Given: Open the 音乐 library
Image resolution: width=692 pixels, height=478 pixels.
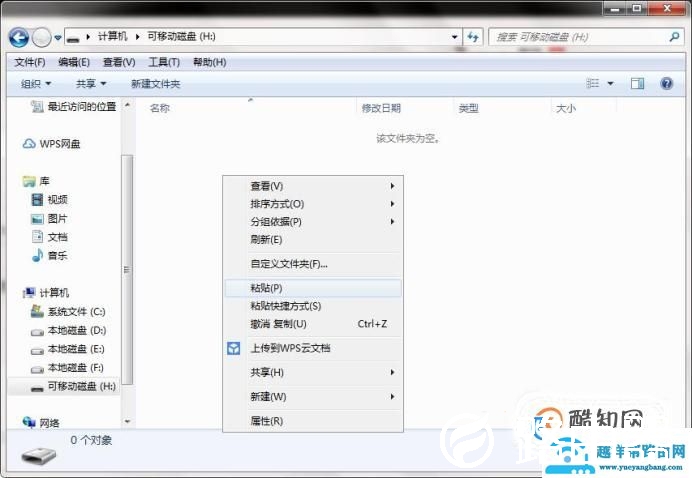Looking at the screenshot, I should click(x=49, y=256).
